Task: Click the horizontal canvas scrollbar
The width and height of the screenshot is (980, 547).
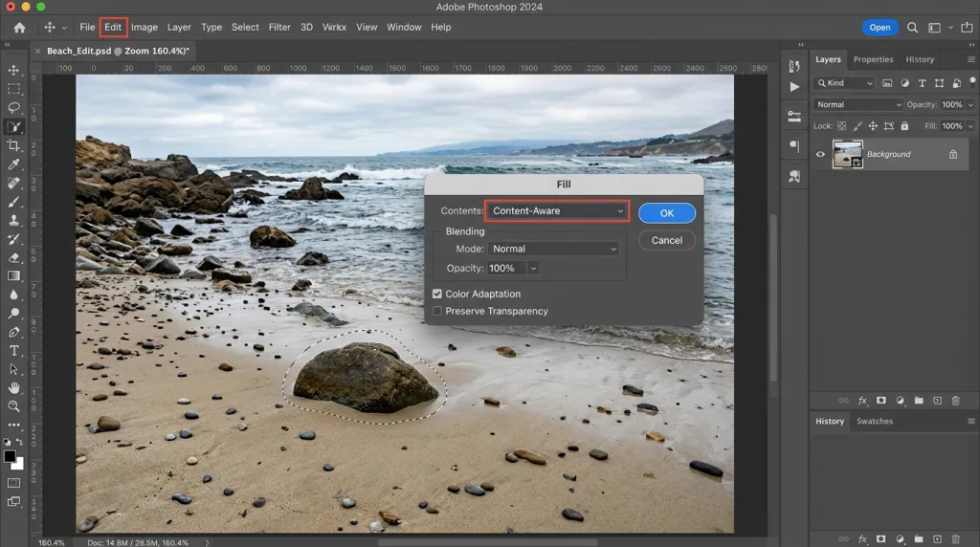Action: 487,542
